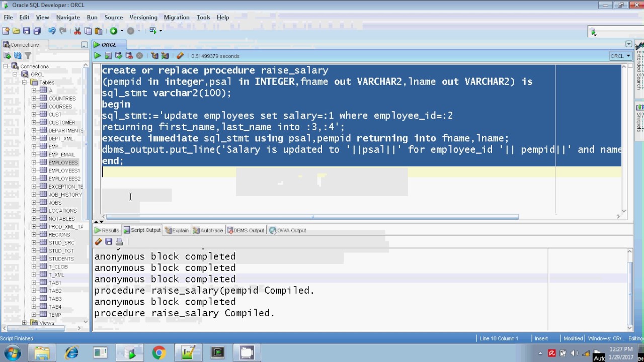Open the Help menu
Viewport: 644px width, 362px height.
pos(223,17)
